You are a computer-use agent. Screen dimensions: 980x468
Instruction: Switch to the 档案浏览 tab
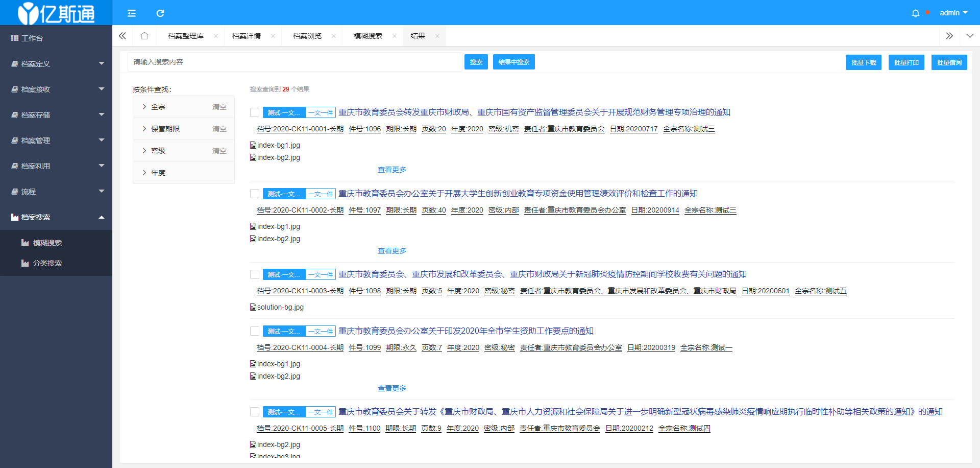pos(307,36)
